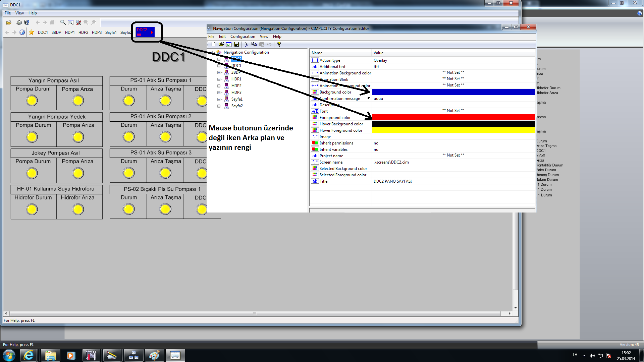Click New document icon in Configuration Editor

tap(213, 44)
